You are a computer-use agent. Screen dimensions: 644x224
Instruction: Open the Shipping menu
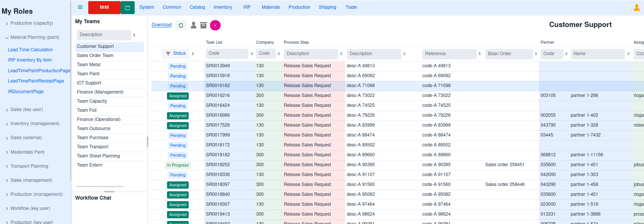click(328, 7)
